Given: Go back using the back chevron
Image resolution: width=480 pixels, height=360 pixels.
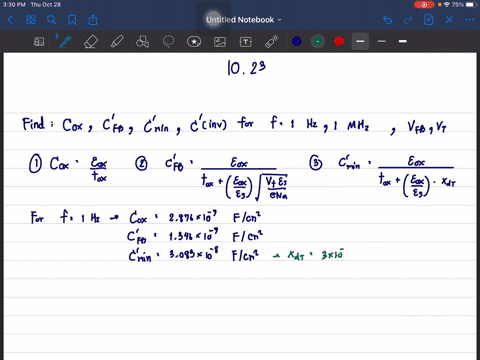Looking at the screenshot, I should (10, 20).
